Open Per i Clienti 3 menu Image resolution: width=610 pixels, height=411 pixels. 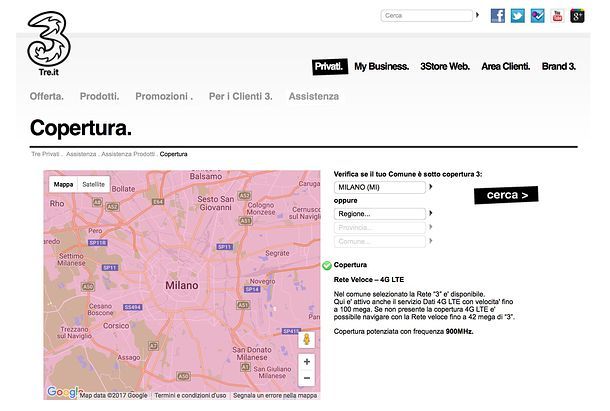click(x=240, y=96)
